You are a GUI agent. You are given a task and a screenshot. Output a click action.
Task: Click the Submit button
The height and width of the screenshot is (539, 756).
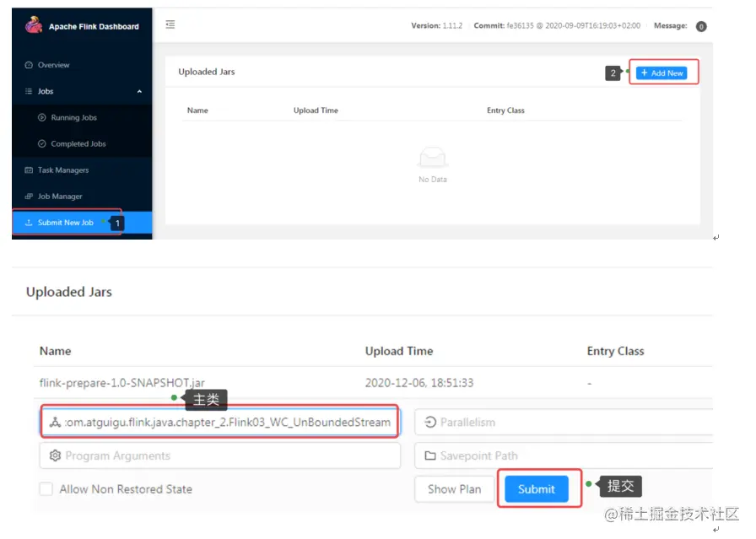(537, 489)
